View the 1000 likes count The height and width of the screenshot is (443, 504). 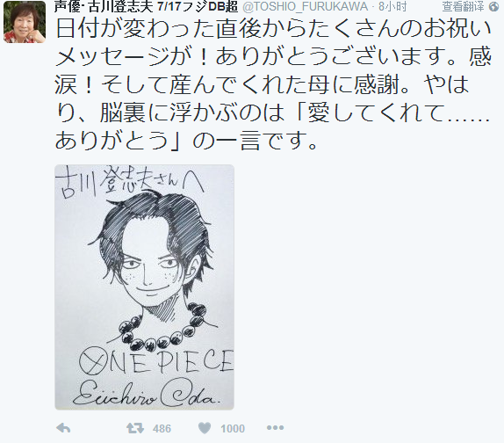coord(233,429)
